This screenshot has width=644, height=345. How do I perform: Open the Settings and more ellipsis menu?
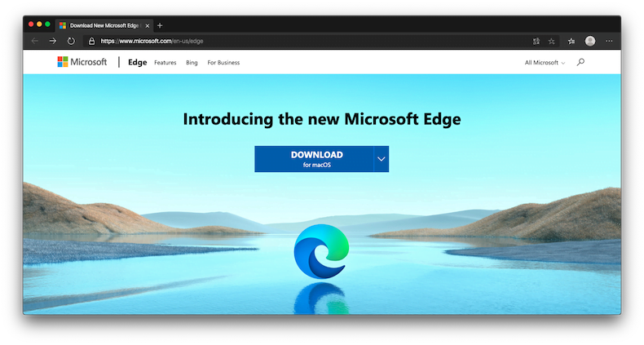click(x=609, y=41)
